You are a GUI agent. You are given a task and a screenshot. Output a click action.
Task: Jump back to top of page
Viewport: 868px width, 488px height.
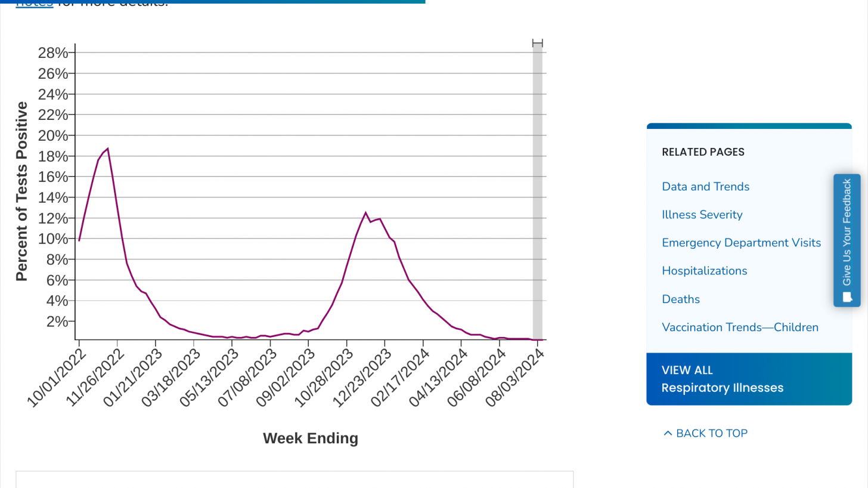(705, 433)
